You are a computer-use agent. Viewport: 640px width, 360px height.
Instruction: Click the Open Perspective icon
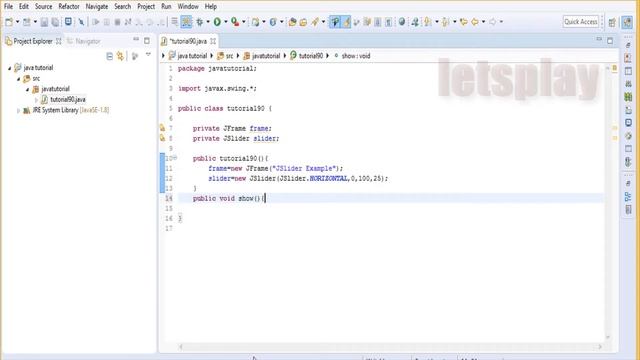pos(612,22)
